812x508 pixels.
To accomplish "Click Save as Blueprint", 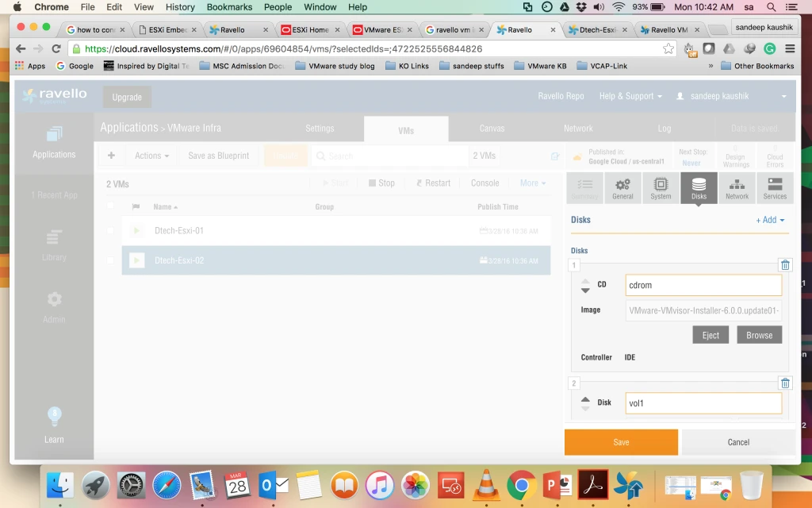I will click(x=219, y=156).
